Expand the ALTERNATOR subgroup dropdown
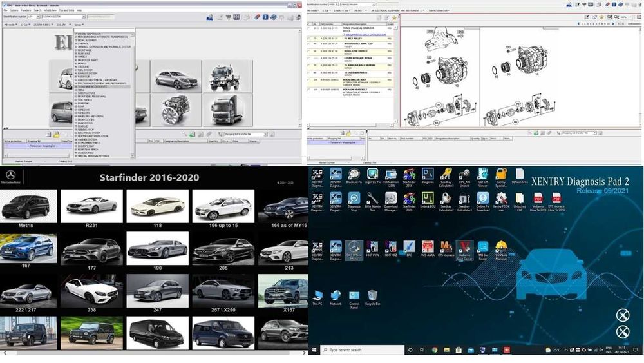The width and height of the screenshot is (644, 363). [x=439, y=11]
